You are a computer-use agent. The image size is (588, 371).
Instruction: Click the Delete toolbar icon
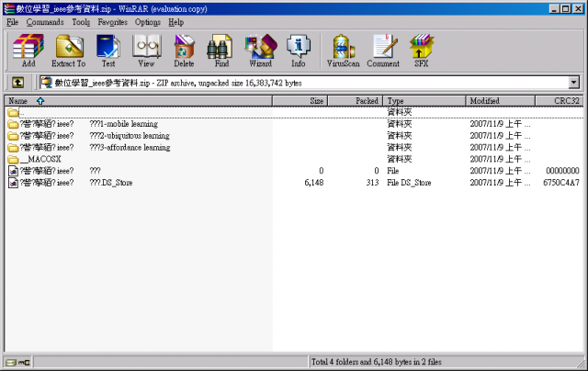(184, 51)
